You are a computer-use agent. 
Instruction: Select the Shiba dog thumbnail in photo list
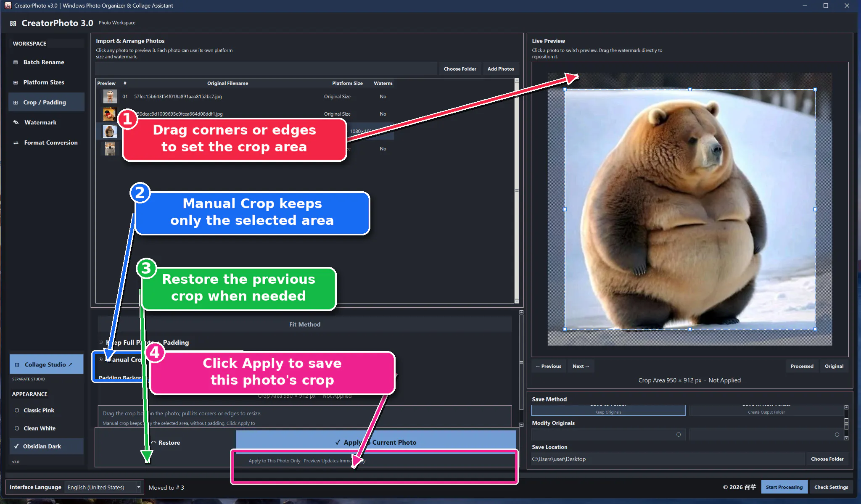[x=110, y=149]
